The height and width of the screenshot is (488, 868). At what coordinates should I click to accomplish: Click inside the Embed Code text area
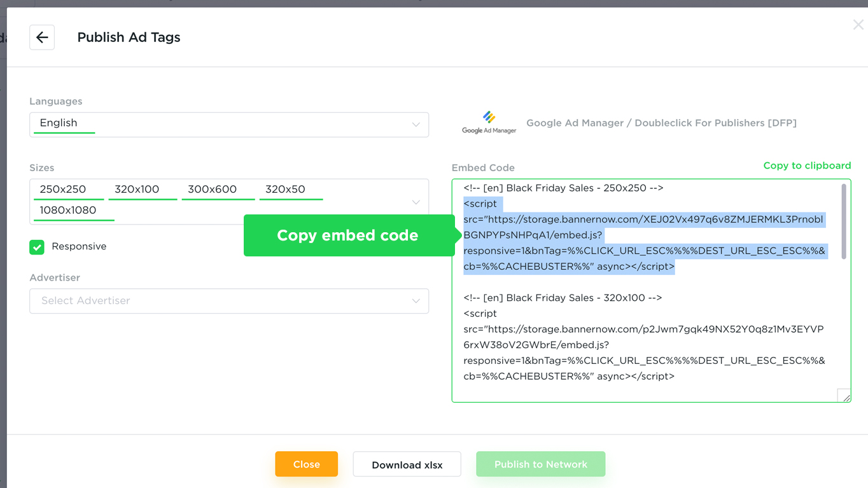[651, 291]
